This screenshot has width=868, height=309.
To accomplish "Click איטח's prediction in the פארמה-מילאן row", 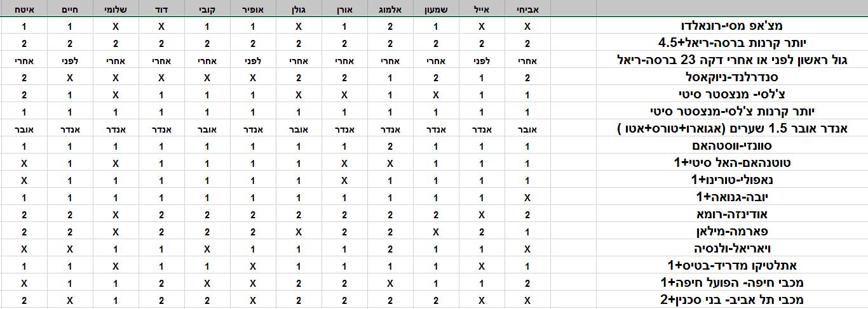I will [x=24, y=232].
